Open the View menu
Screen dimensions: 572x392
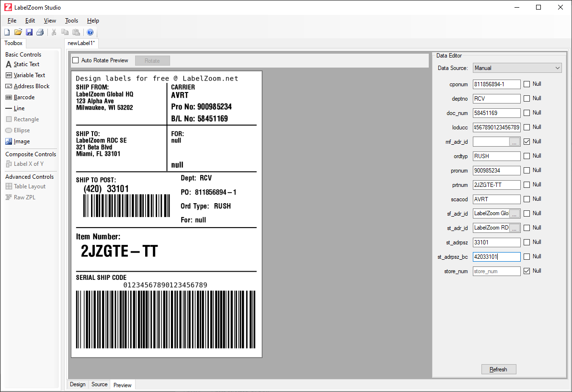click(x=50, y=21)
